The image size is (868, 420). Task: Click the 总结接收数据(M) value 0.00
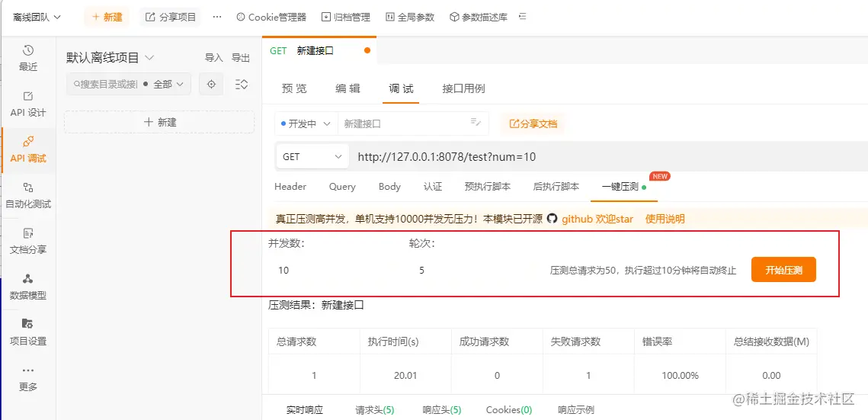(771, 375)
